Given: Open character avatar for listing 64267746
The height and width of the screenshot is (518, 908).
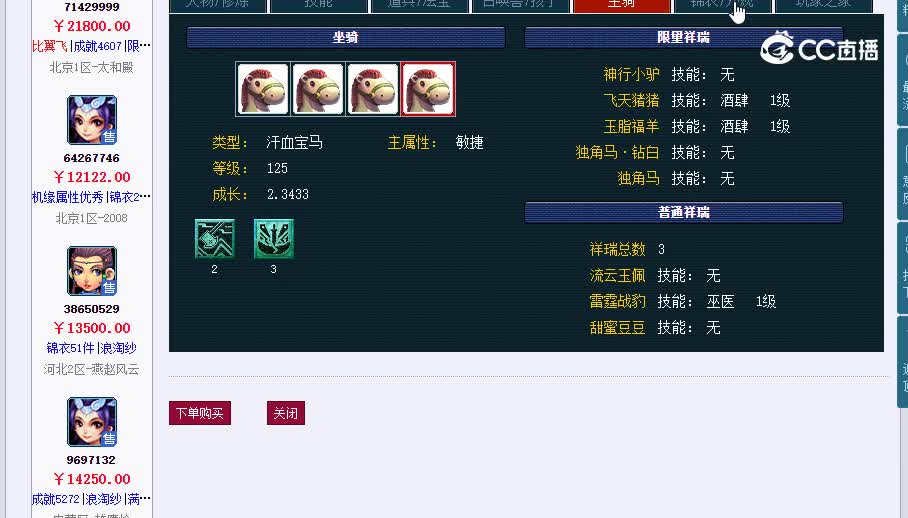Looking at the screenshot, I should (x=91, y=120).
